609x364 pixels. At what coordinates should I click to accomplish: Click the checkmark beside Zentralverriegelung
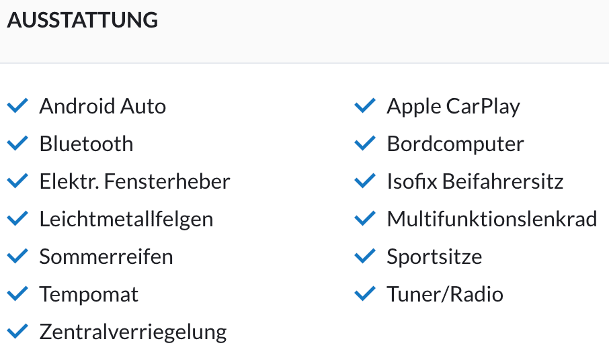(x=17, y=331)
